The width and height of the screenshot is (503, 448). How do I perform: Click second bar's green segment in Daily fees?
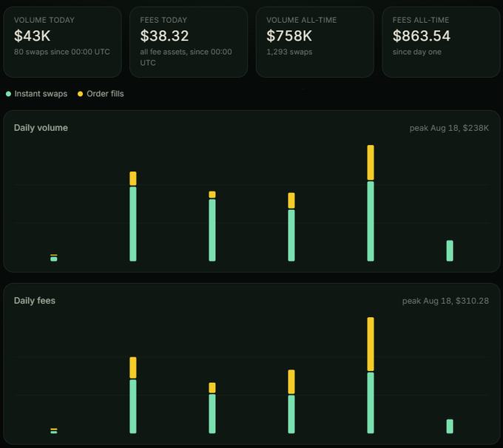point(133,407)
